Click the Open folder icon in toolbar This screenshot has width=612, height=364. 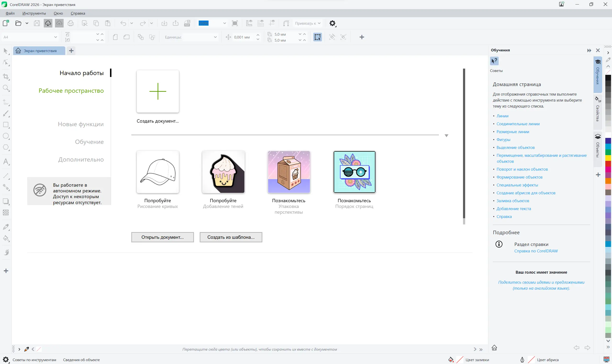pyautogui.click(x=18, y=23)
